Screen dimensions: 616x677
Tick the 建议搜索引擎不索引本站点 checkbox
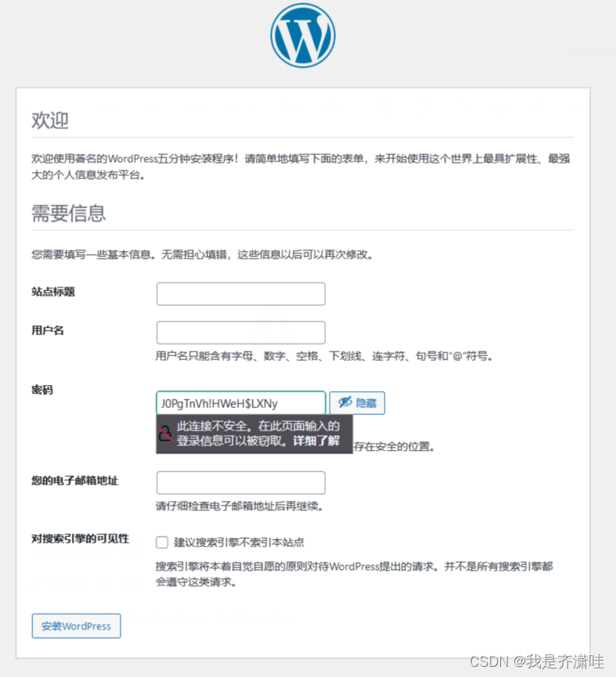(x=162, y=542)
